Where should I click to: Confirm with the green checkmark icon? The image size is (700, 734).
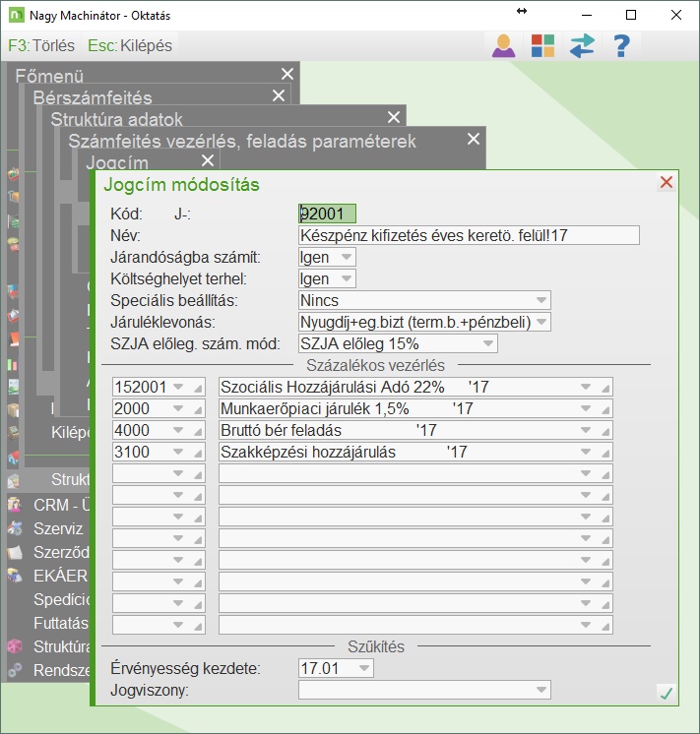tap(667, 694)
